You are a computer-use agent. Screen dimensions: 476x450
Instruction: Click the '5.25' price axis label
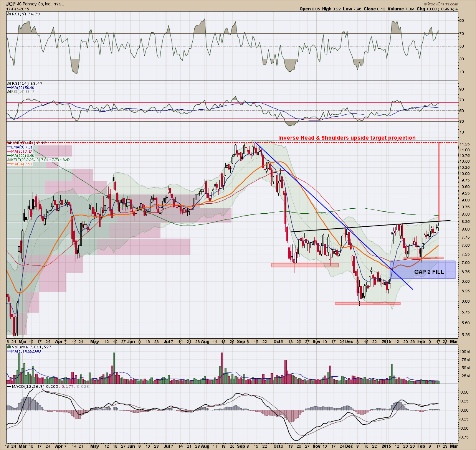[466, 335]
